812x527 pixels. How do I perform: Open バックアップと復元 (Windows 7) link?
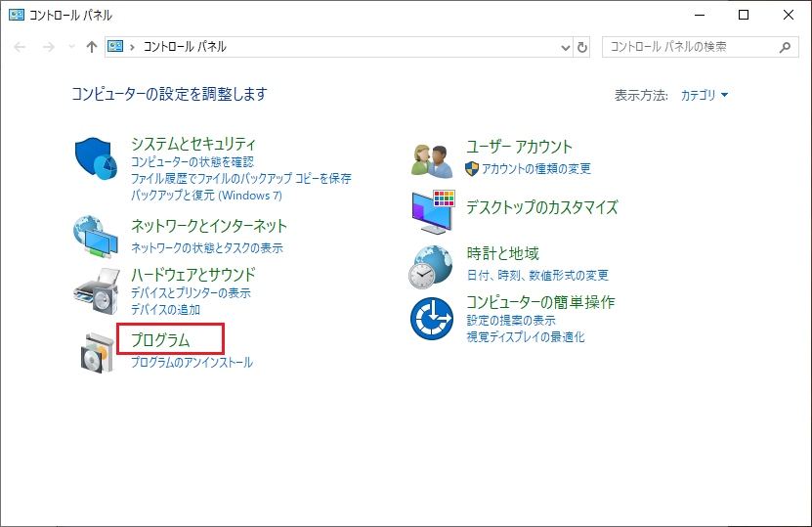coord(206,196)
